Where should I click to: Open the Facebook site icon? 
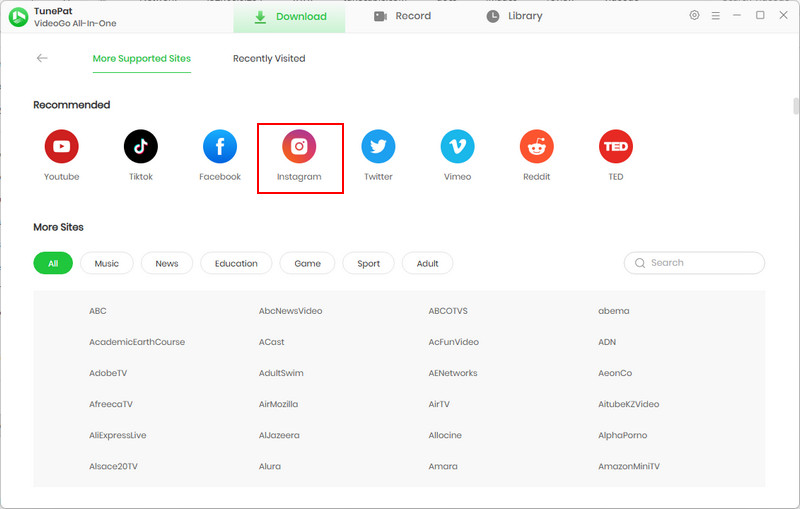click(x=220, y=147)
